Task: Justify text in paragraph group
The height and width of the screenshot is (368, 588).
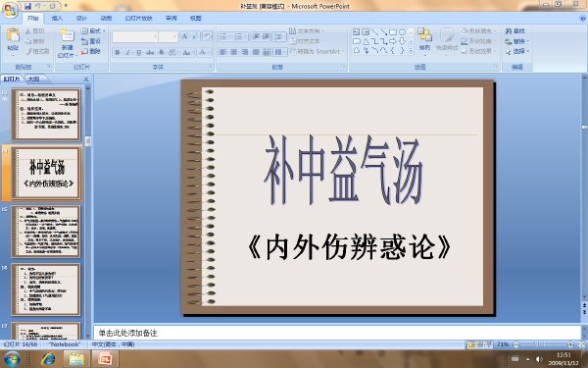Action: click(x=256, y=52)
